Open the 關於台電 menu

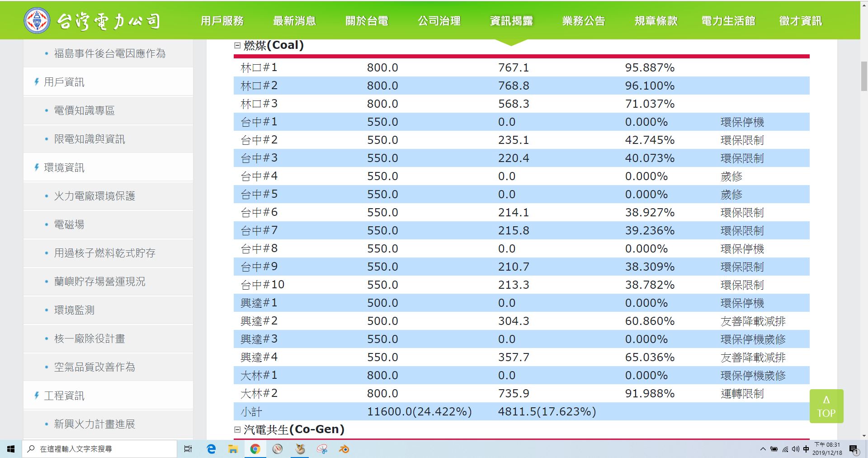pyautogui.click(x=367, y=21)
